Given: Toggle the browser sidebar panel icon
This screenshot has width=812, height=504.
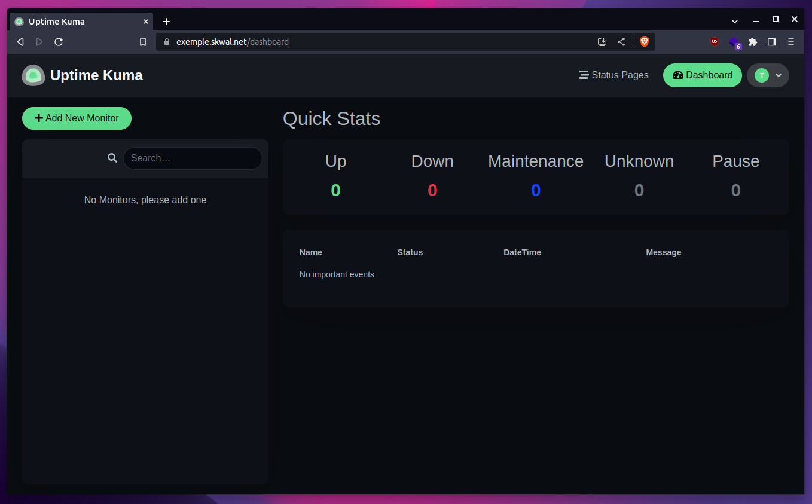Looking at the screenshot, I should pyautogui.click(x=772, y=42).
